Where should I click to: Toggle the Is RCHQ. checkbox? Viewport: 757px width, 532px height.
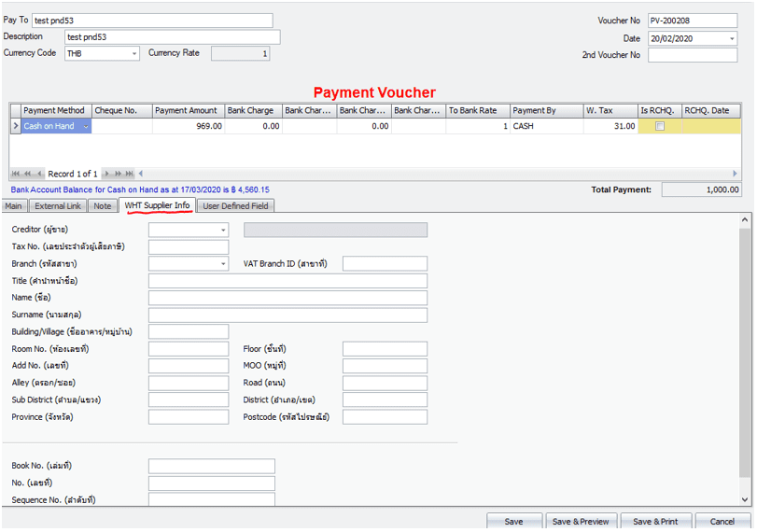click(x=660, y=126)
